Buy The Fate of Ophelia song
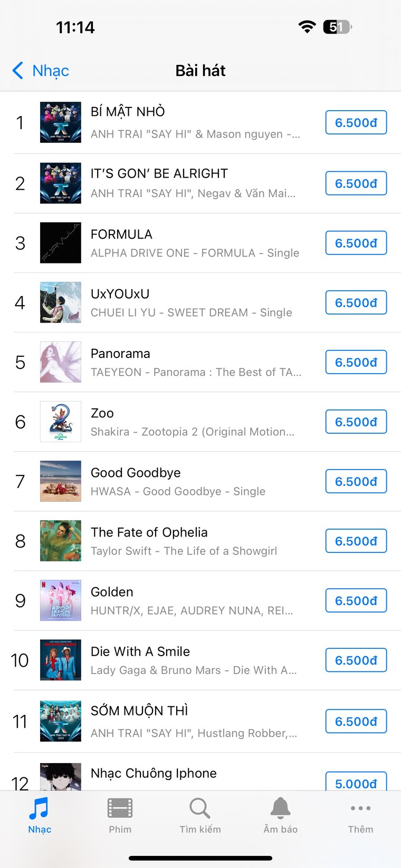This screenshot has height=868, width=401. point(356,541)
